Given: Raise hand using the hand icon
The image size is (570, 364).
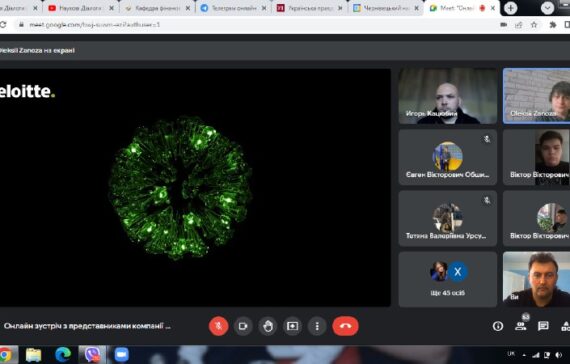Looking at the screenshot, I should (x=268, y=326).
